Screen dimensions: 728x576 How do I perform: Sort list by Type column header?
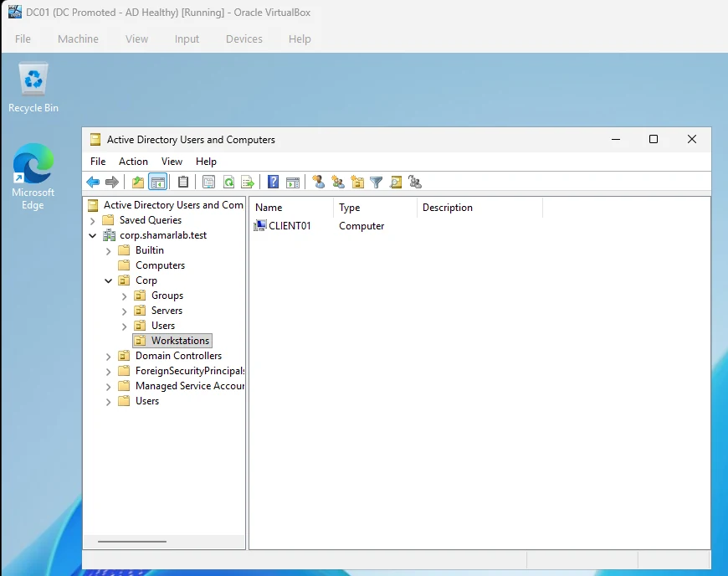[x=375, y=208]
